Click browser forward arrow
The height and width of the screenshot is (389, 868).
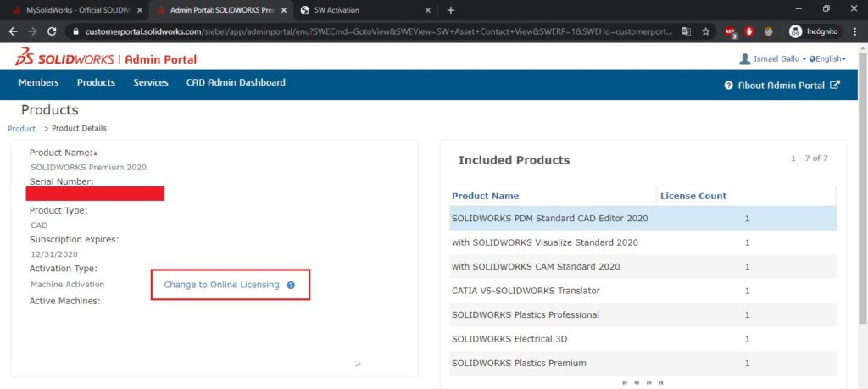(x=33, y=31)
